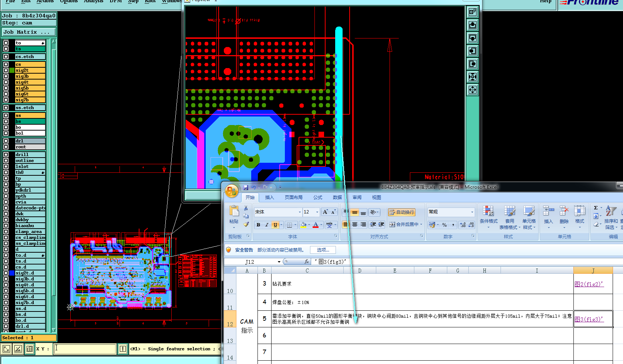Apply center horizontal alignment in Excel
This screenshot has height=364, width=623.
point(355,225)
